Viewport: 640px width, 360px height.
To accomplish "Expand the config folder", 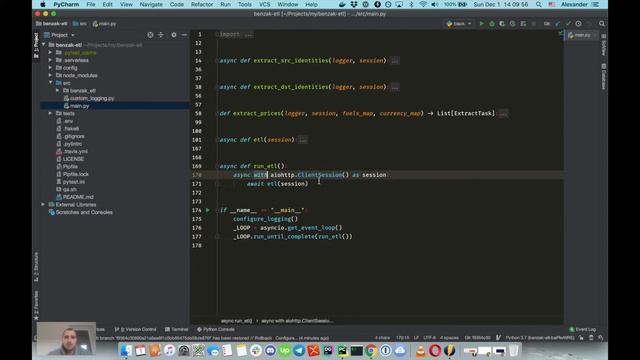I will click(x=50, y=68).
